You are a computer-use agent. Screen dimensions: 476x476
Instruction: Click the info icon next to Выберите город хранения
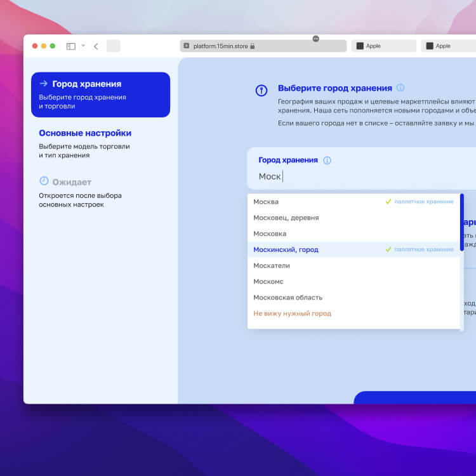(x=400, y=88)
